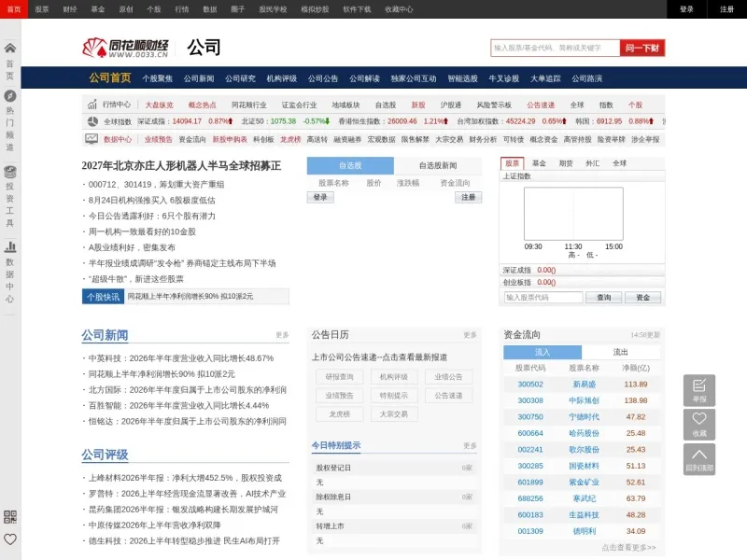Viewport: 747px width, 560px height.
Task: Click 特别提示 button in 公告日历
Action: click(393, 395)
